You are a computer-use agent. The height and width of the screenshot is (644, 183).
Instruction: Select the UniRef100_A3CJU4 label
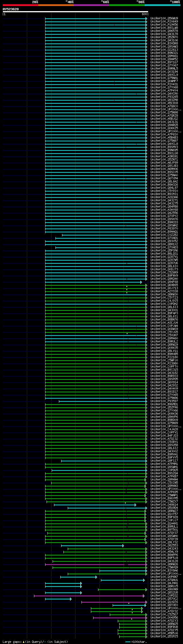point(164,323)
